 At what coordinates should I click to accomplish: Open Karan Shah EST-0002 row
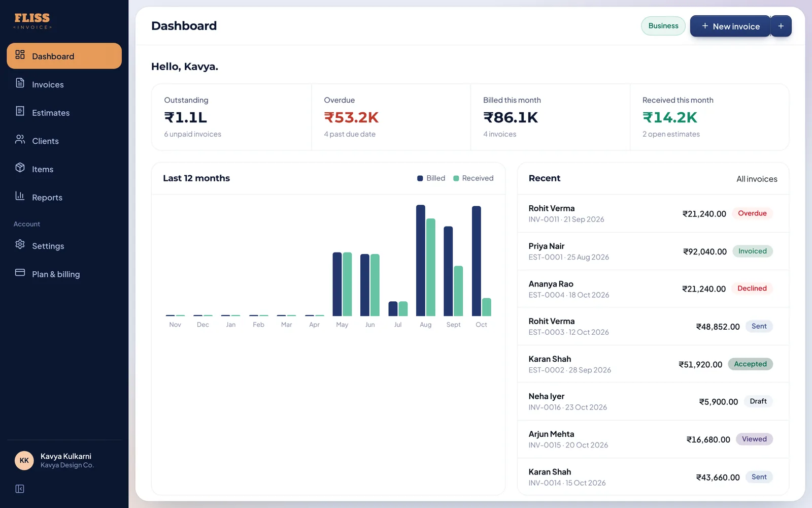click(x=653, y=364)
